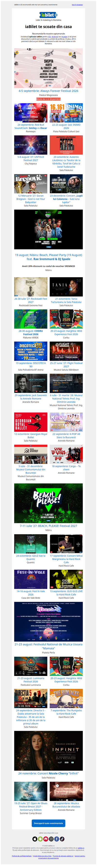97x868 pixels.
Task: Click the Skepta festival banner image
Action: click(x=48, y=68)
